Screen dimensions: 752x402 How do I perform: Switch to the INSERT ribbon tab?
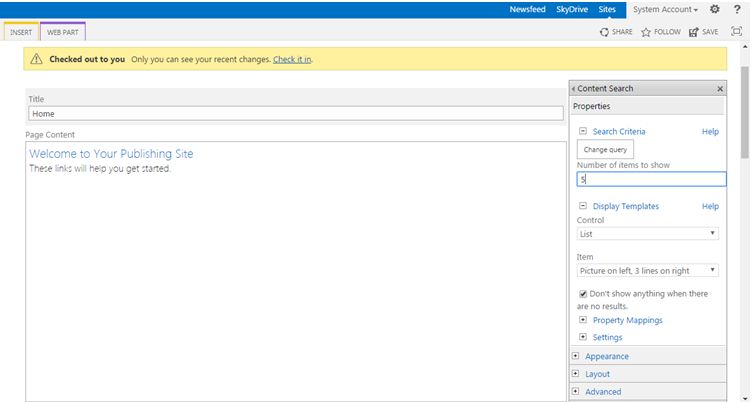pos(21,32)
